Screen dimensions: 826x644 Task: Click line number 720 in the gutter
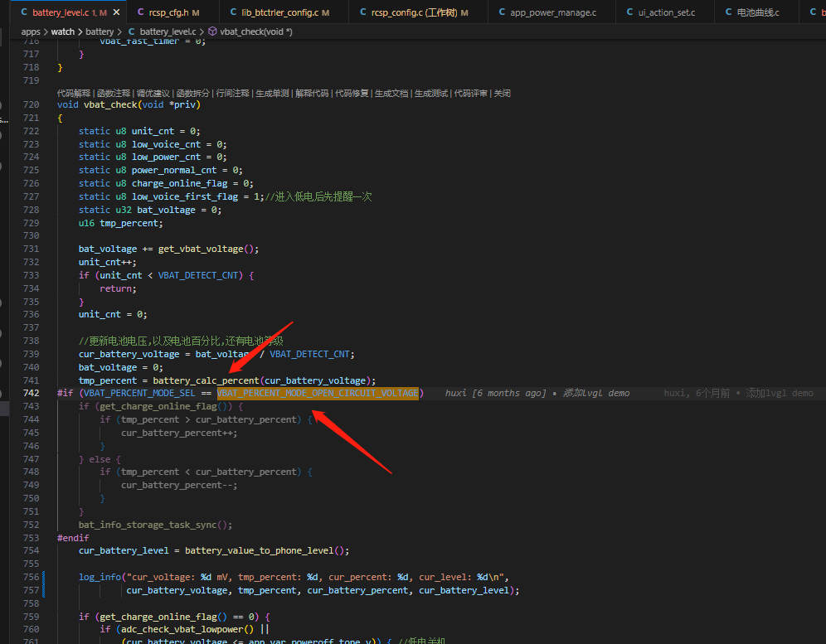click(x=31, y=104)
